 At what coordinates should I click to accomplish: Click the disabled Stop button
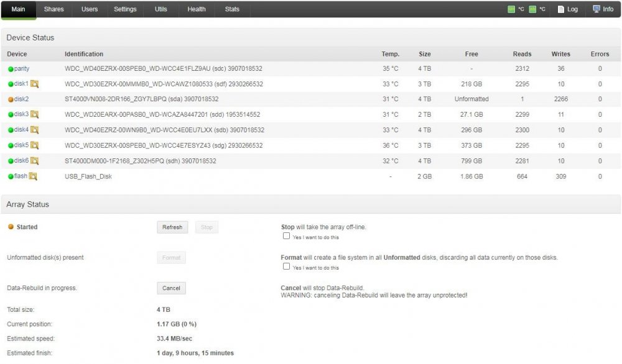tap(207, 227)
